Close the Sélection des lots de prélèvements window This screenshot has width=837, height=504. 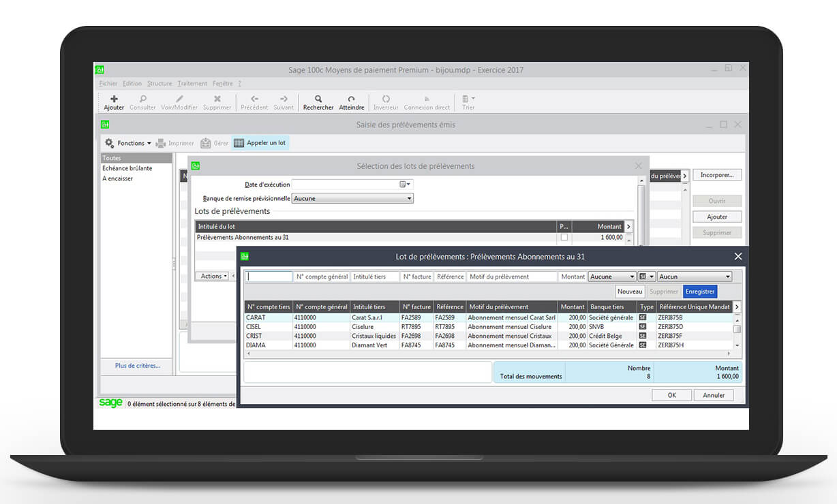coord(639,166)
